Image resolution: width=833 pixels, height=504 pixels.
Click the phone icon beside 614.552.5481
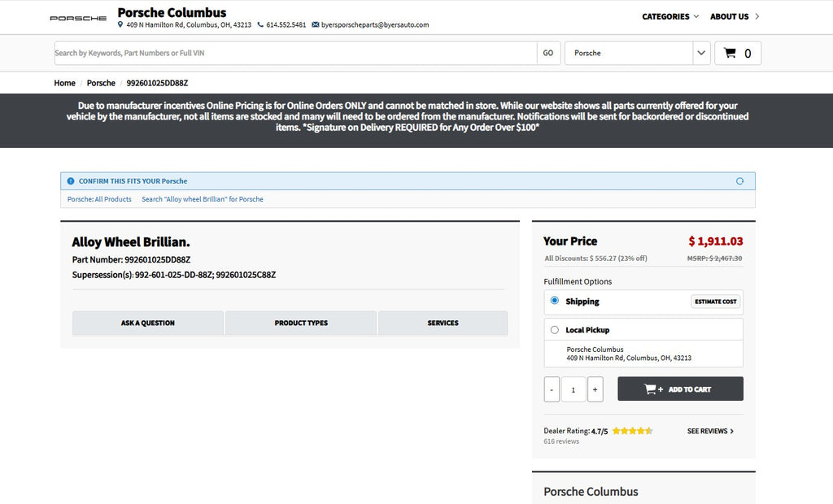[260, 24]
